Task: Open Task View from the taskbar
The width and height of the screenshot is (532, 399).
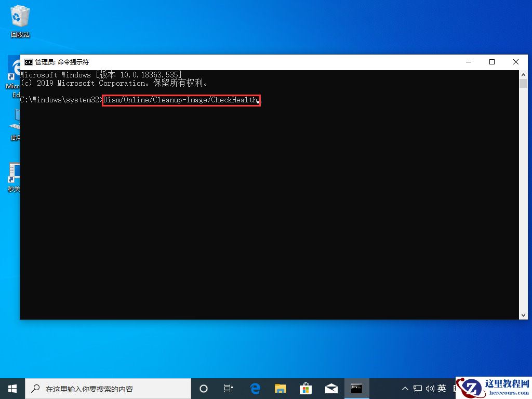Action: click(x=229, y=388)
